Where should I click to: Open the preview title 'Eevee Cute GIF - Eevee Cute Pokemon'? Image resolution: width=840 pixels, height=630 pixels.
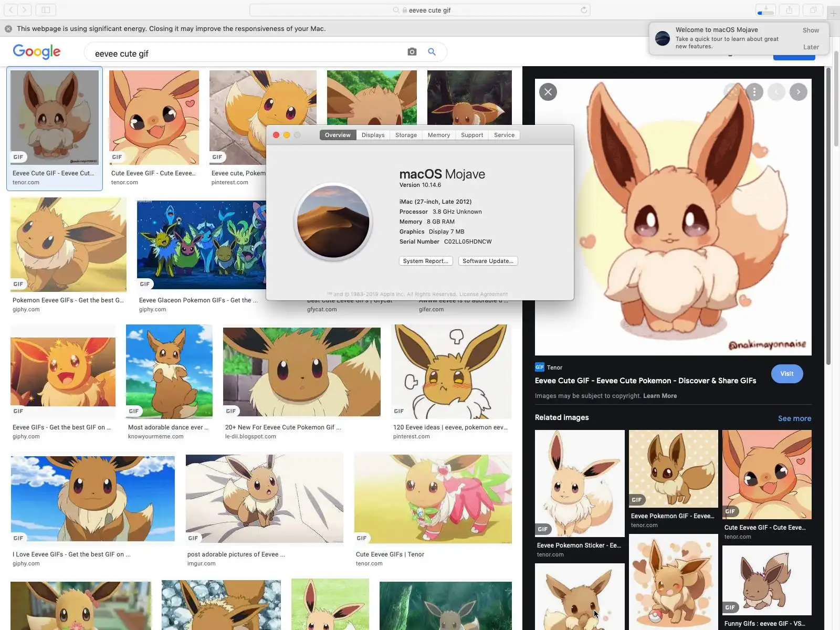(645, 381)
